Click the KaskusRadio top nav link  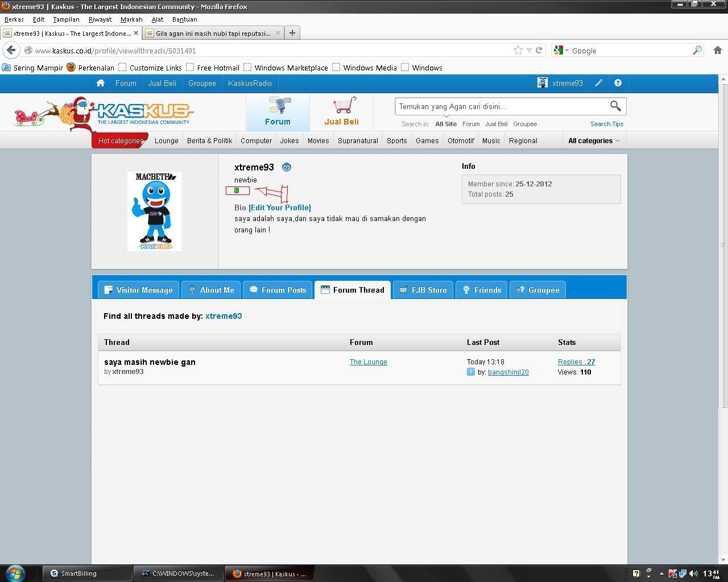tap(250, 83)
